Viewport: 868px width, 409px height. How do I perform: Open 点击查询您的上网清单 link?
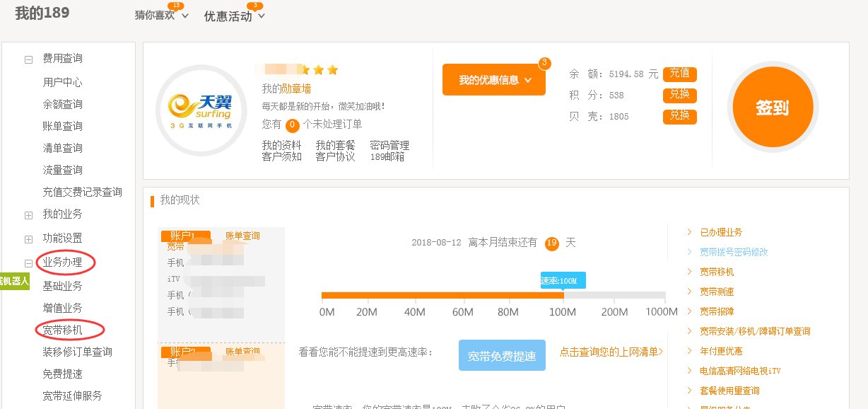click(x=611, y=352)
